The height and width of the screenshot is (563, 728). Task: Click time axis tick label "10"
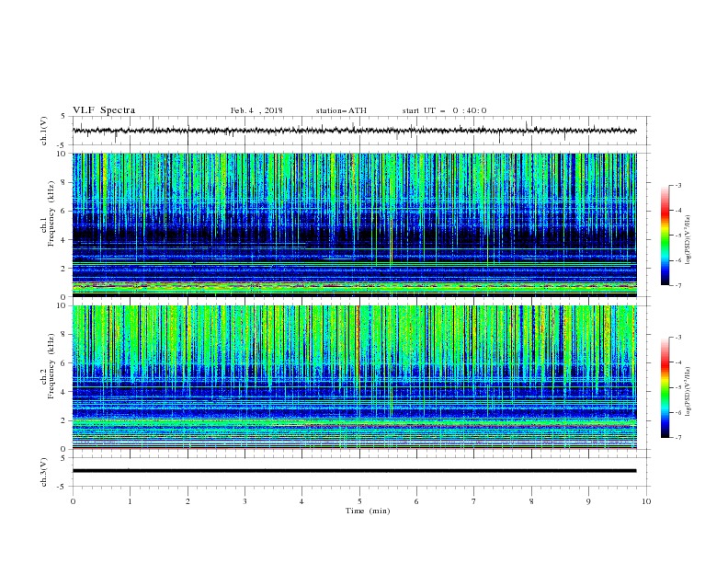tap(646, 501)
